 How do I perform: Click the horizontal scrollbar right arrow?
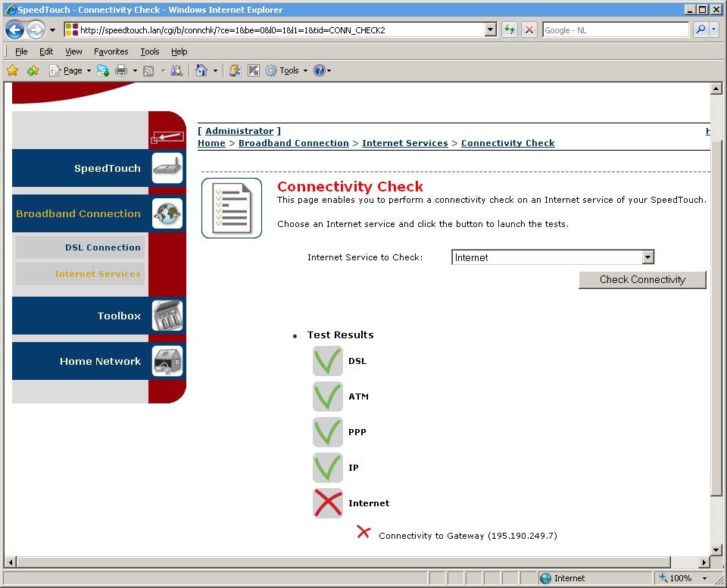pos(704,562)
